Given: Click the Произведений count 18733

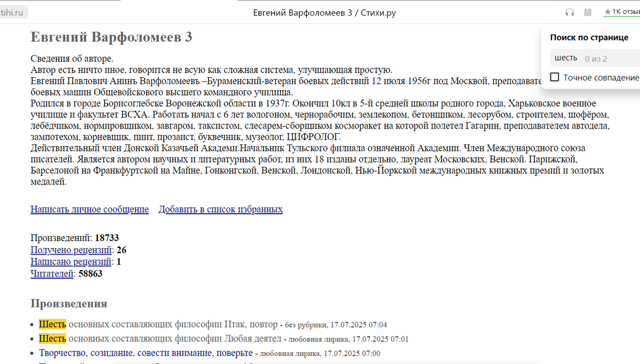Looking at the screenshot, I should tap(107, 238).
